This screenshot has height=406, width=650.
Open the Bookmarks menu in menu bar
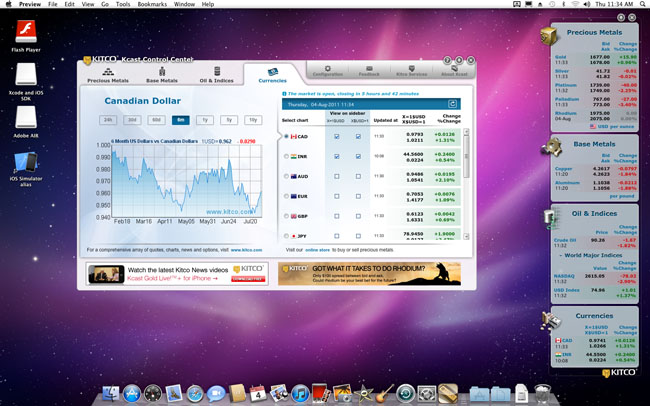pyautogui.click(x=152, y=4)
